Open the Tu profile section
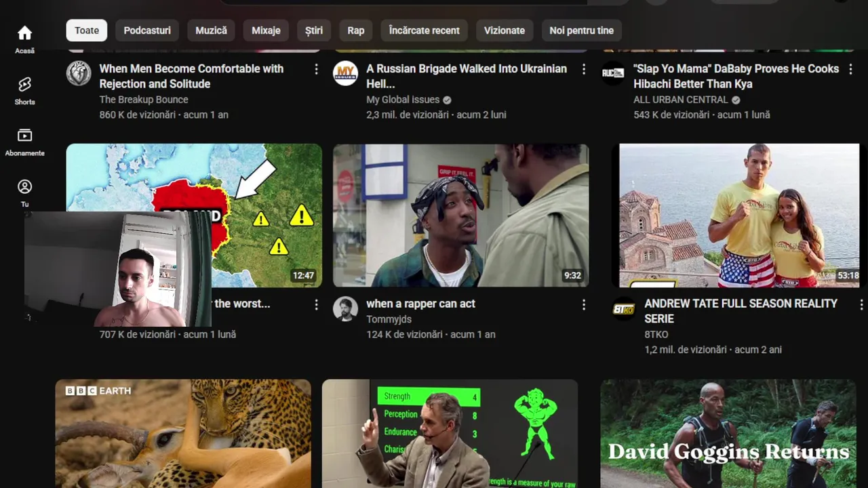 [x=24, y=193]
